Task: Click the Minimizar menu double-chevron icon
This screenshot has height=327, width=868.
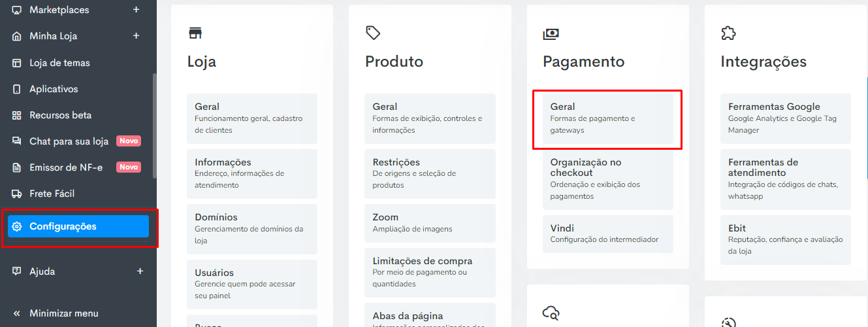Action: click(17, 313)
